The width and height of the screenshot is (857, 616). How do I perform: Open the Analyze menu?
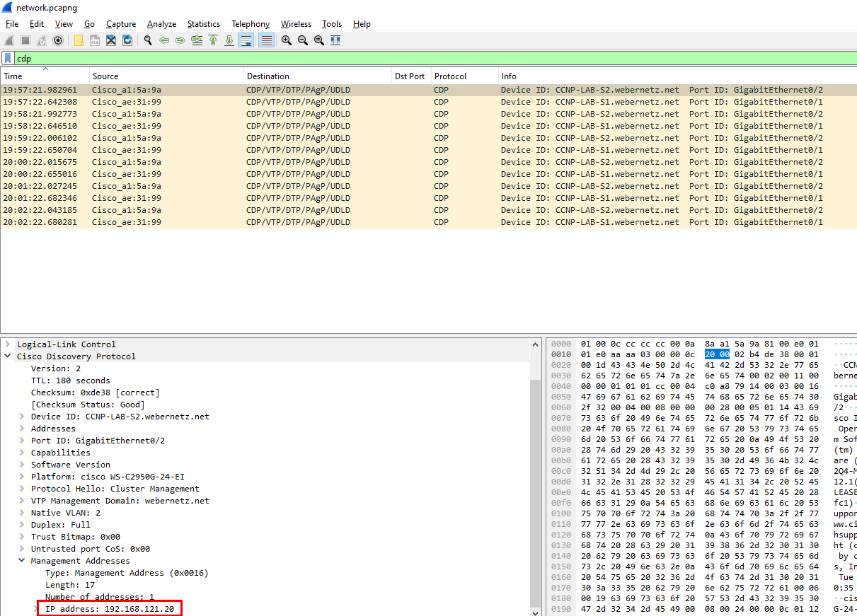[x=161, y=24]
